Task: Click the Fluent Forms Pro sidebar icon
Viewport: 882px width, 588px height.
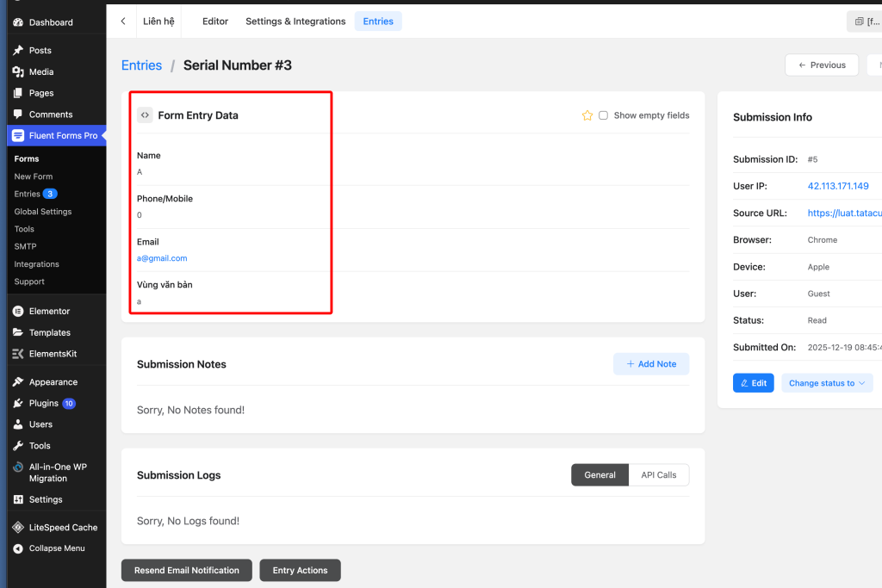Action: pyautogui.click(x=18, y=136)
